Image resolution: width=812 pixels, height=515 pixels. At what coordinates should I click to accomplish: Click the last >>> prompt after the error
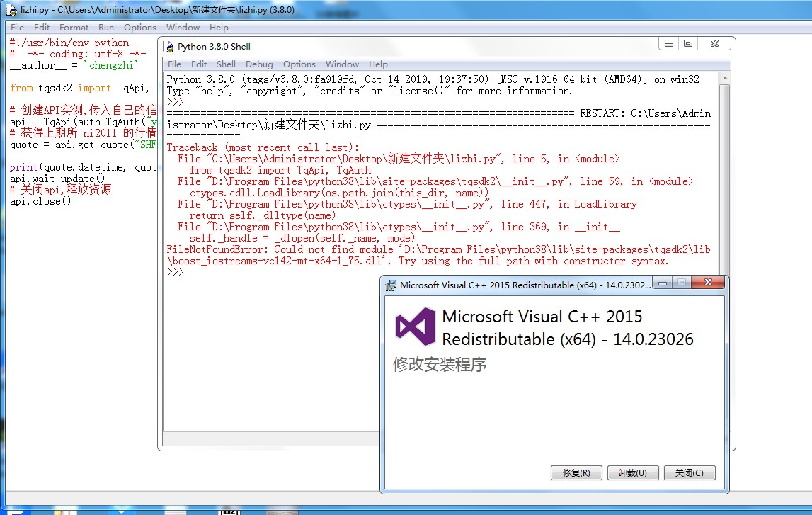[x=176, y=272]
